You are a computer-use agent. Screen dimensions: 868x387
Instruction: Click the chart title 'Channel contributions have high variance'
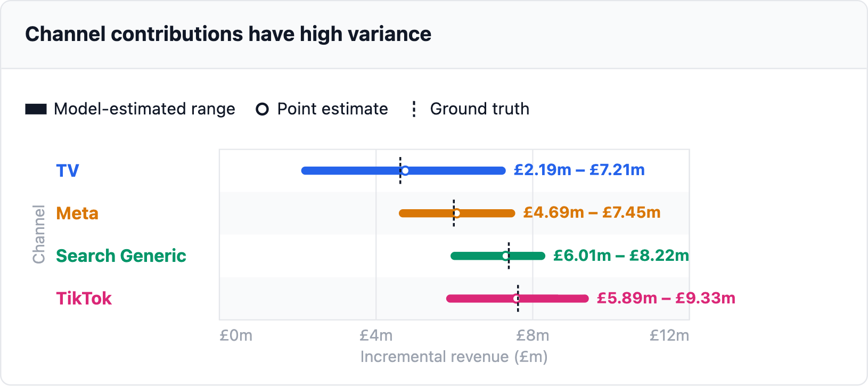[228, 34]
